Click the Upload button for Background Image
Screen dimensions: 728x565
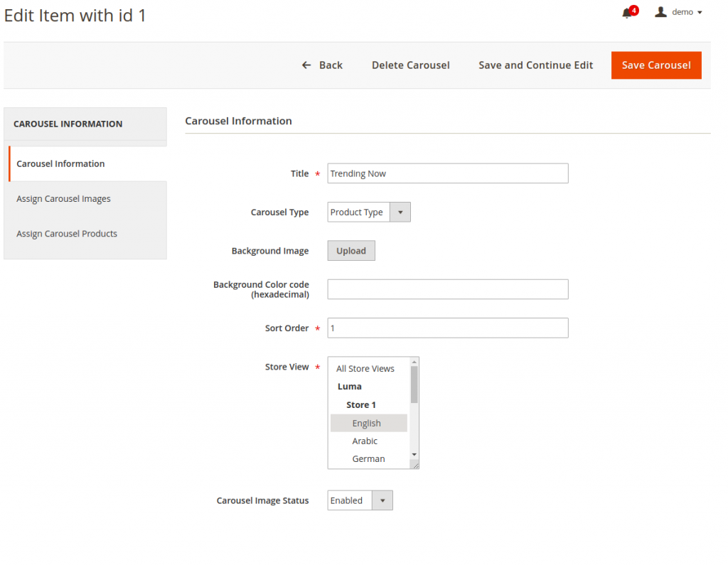(x=350, y=250)
